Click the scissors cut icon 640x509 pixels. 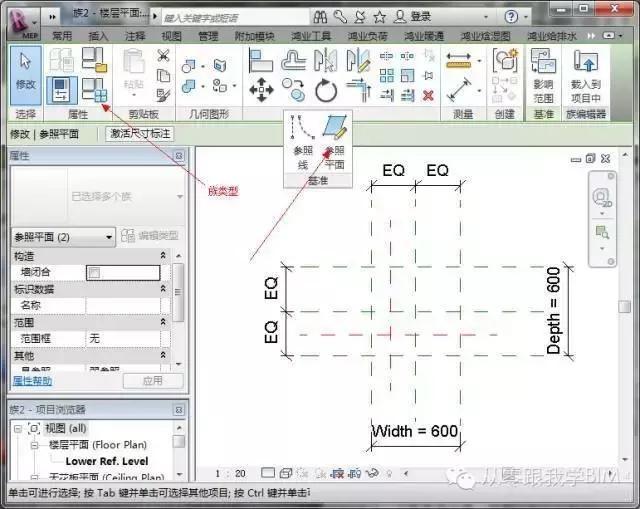(x=163, y=56)
